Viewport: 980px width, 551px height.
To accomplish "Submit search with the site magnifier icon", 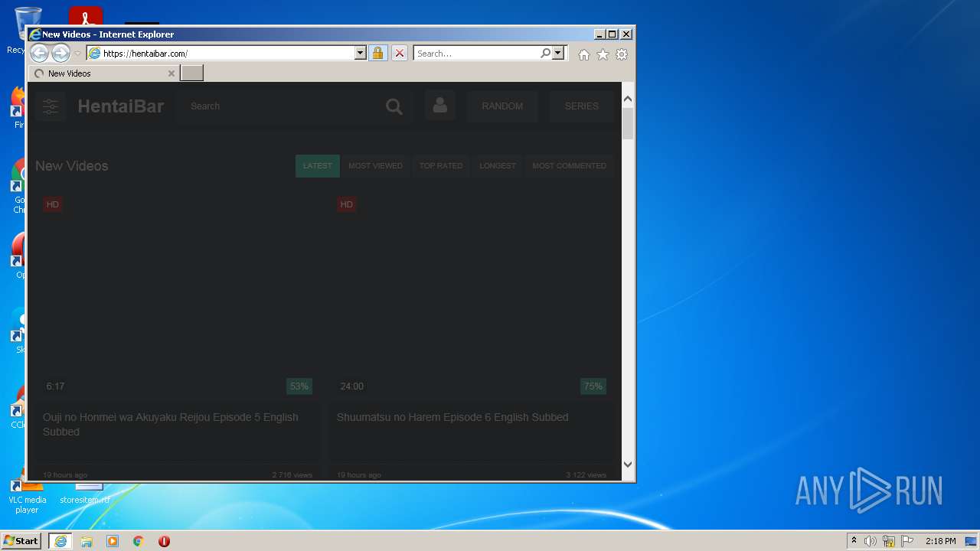I will coord(394,106).
